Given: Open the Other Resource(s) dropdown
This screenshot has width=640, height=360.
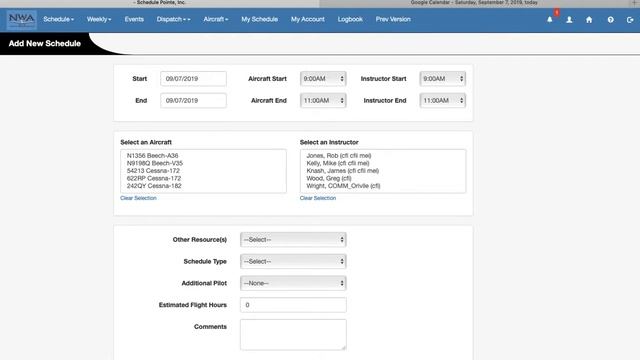Looking at the screenshot, I should [x=293, y=240].
